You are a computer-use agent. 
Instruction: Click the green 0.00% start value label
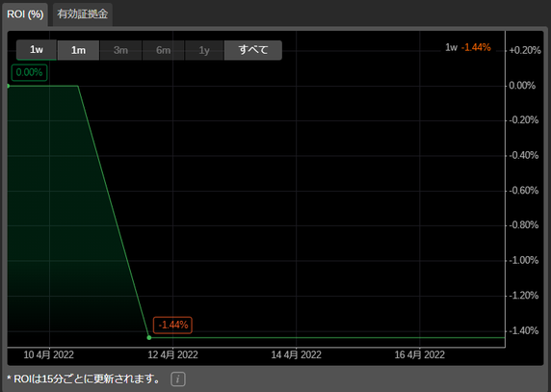tap(29, 72)
